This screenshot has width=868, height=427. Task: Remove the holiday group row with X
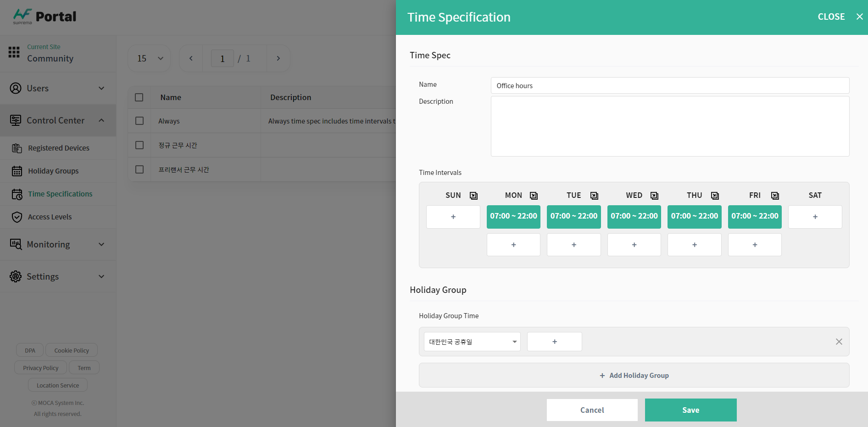click(839, 342)
